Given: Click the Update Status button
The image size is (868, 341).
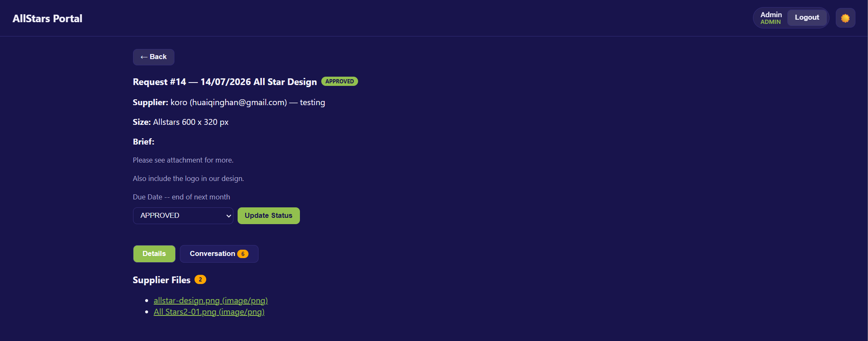Looking at the screenshot, I should 269,216.
